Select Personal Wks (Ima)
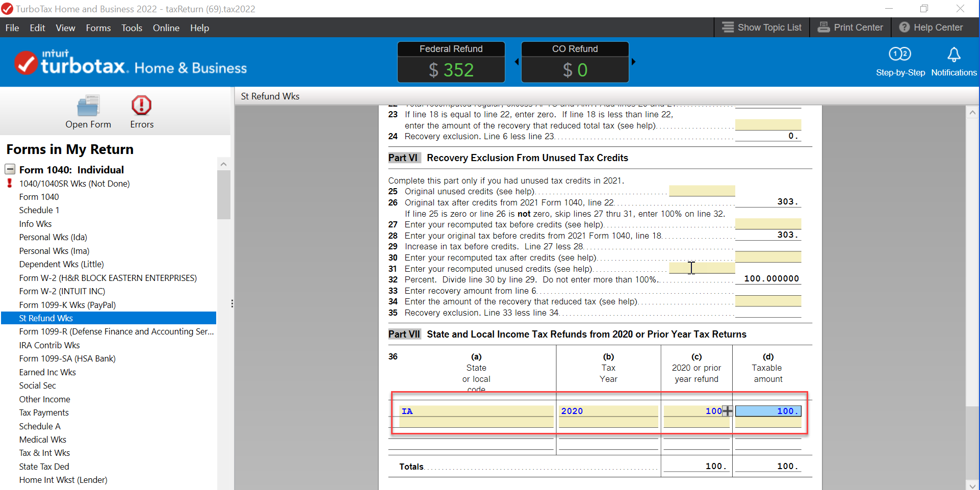Viewport: 980px width, 490px height. coord(54,251)
